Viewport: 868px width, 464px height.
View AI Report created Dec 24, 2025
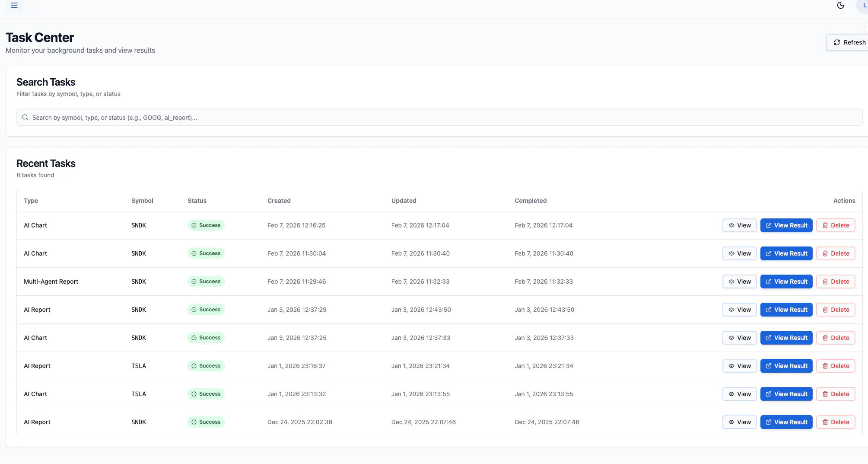click(740, 422)
